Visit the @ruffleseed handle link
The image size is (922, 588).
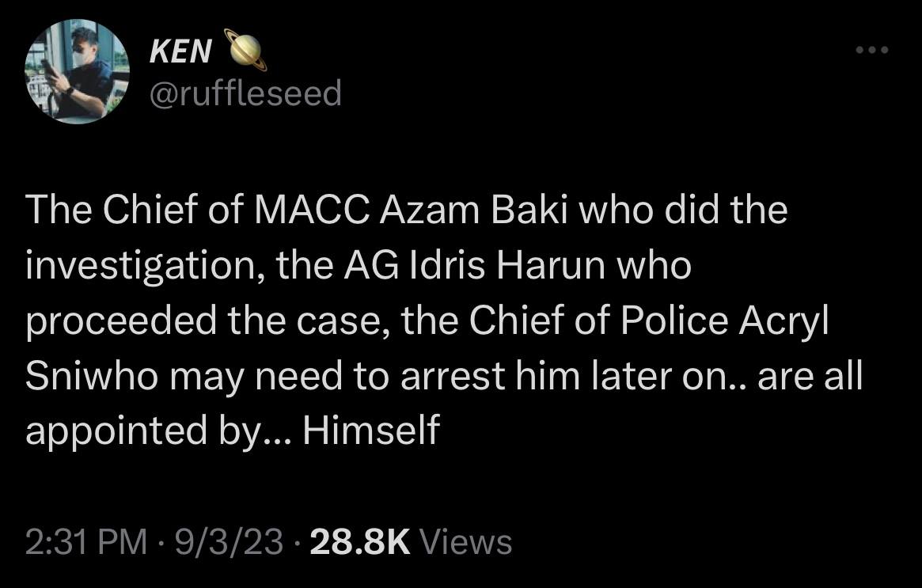click(245, 93)
